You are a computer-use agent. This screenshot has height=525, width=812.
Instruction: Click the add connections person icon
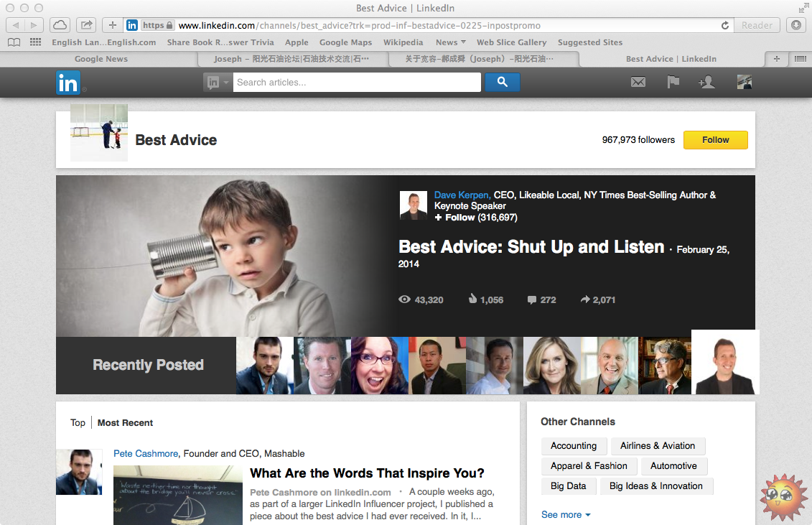pyautogui.click(x=706, y=83)
